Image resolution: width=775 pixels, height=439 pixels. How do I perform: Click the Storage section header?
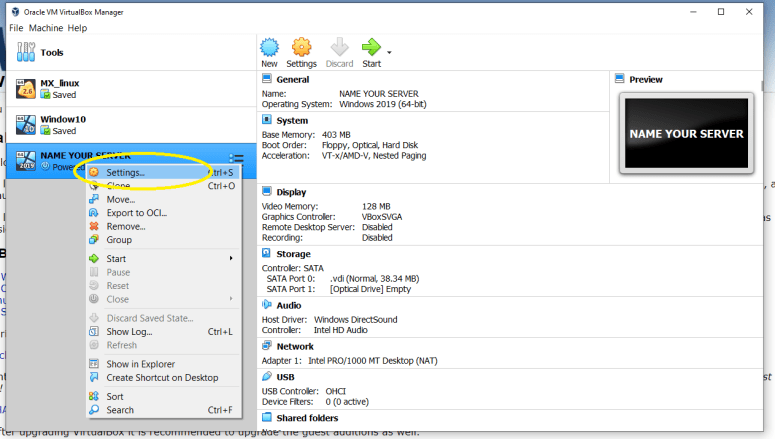[293, 254]
